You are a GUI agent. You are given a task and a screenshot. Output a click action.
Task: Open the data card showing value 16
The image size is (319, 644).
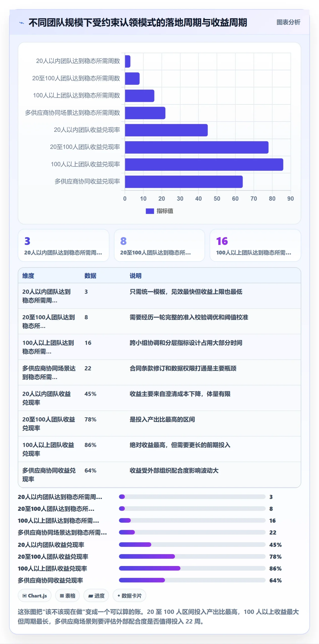coord(255,245)
